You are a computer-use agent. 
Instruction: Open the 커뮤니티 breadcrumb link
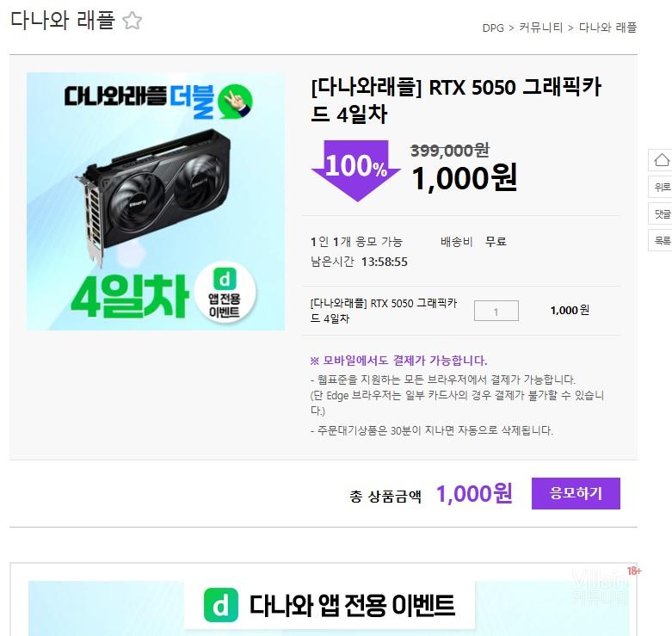[540, 28]
